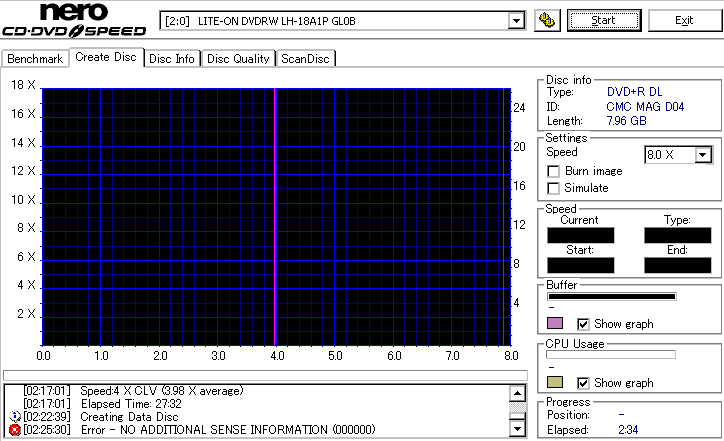The height and width of the screenshot is (441, 724).
Task: Click the 'Creating Data Disc' log entry
Action: coord(129,417)
